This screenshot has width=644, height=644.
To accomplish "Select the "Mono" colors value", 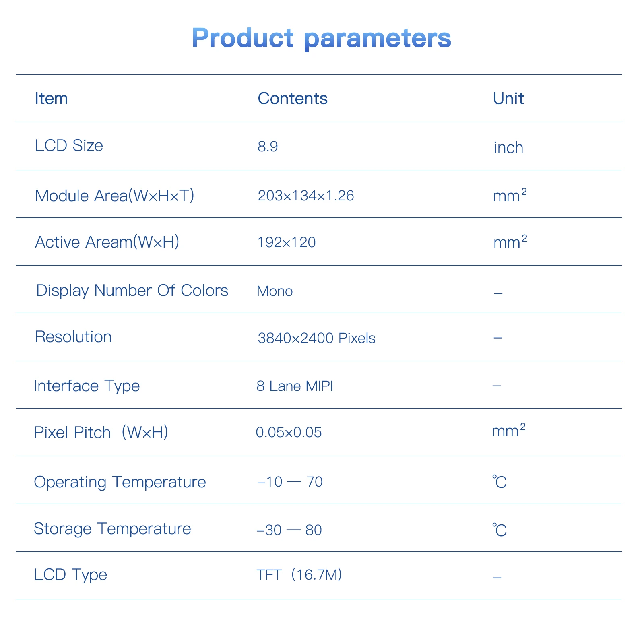I will [275, 291].
